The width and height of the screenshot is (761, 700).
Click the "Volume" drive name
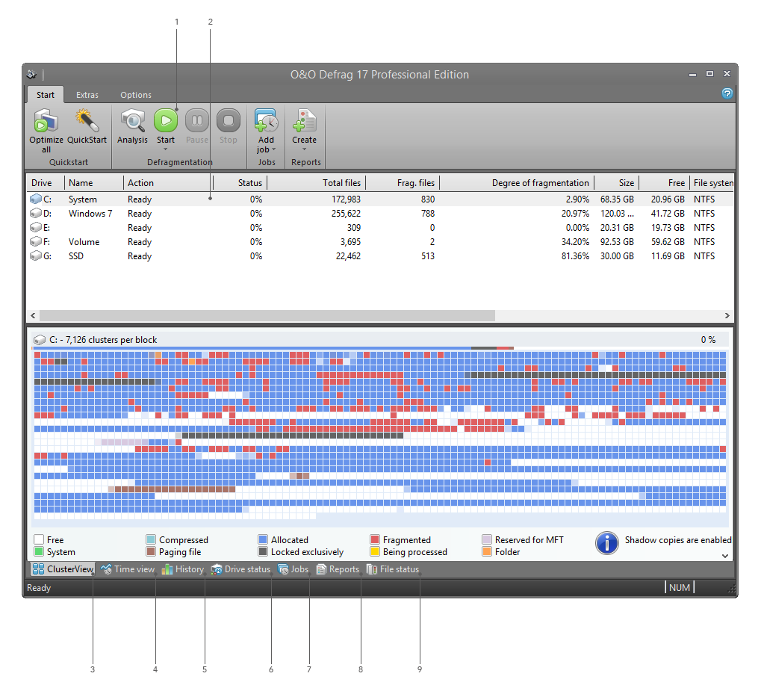84,242
